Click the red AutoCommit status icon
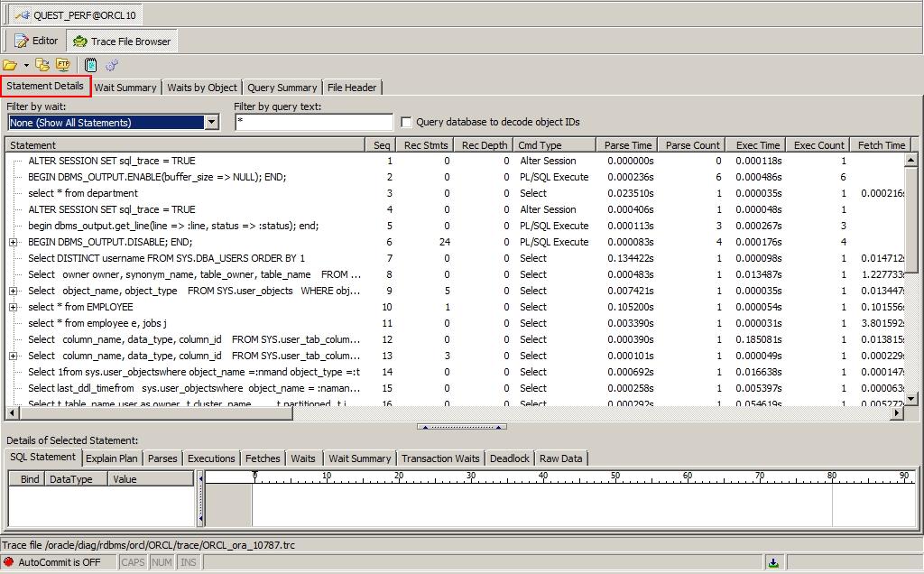 point(9,562)
